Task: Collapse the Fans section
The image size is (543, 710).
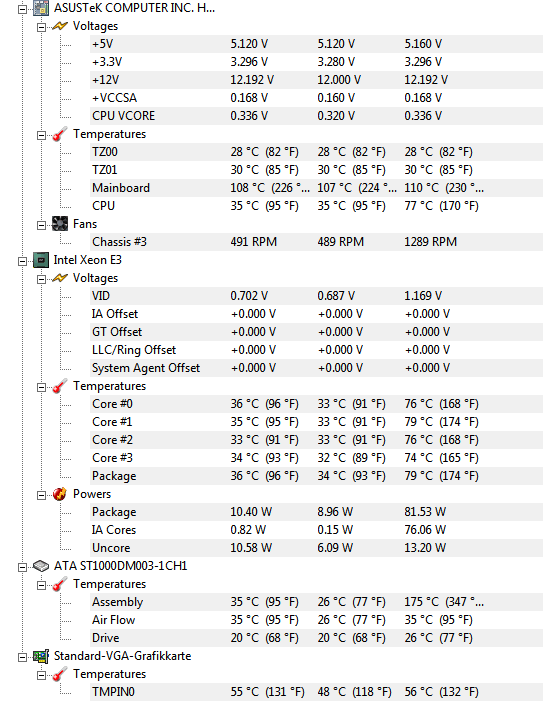Action: [x=41, y=225]
